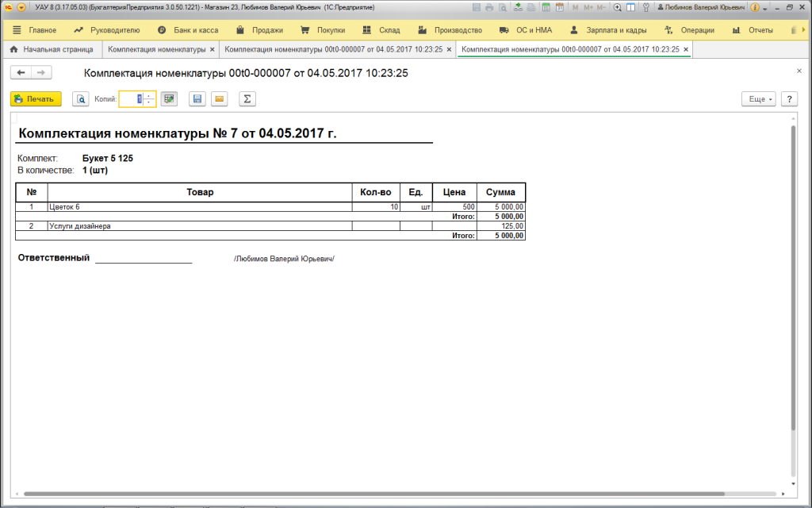Image resolution: width=812 pixels, height=508 pixels.
Task: Open the Руководителю menu section
Action: pos(107,30)
